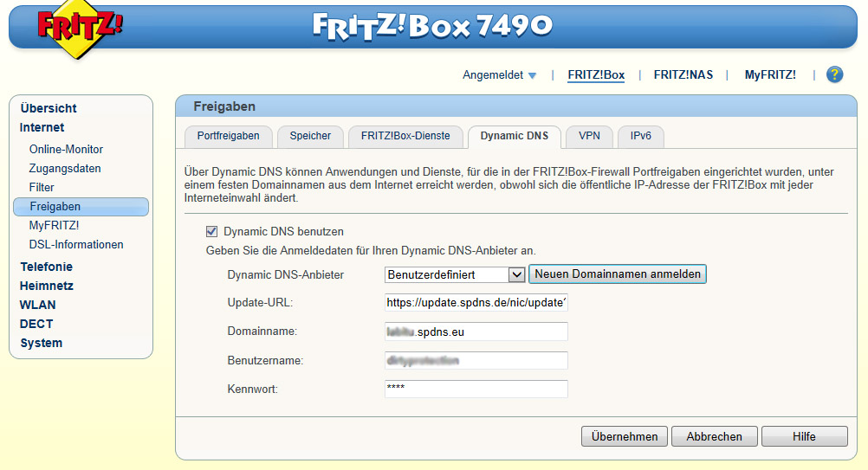This screenshot has width=868, height=470.
Task: Open the FRITZ!Box-Dienste tab
Action: (405, 136)
